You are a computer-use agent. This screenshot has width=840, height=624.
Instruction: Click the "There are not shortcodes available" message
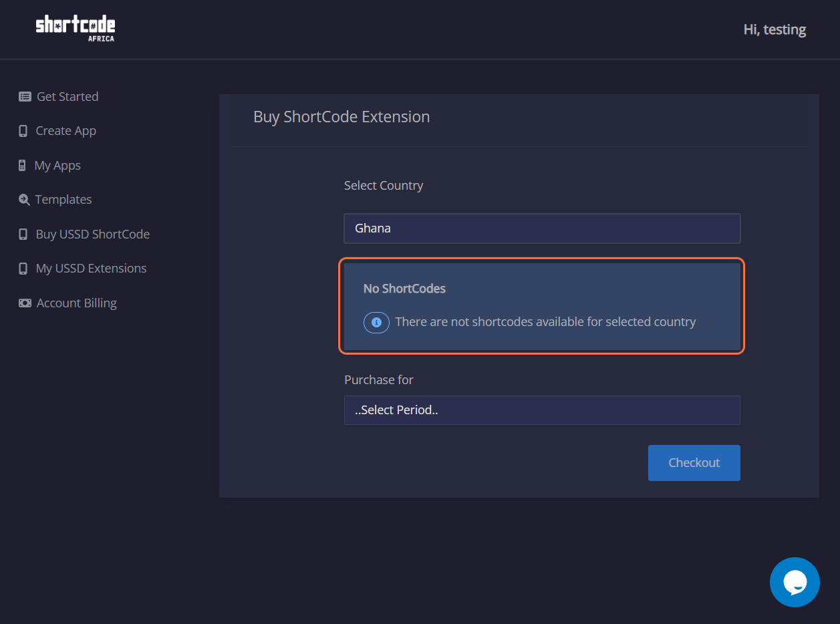545,322
